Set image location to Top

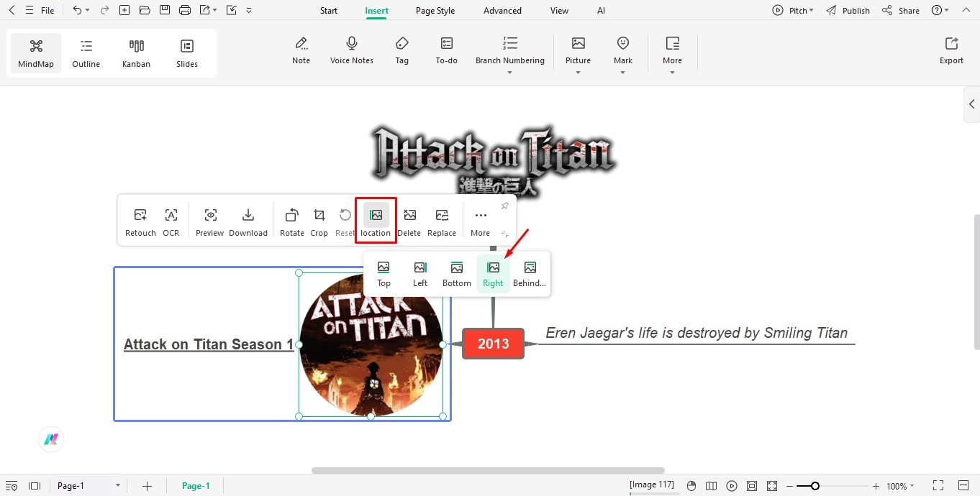pyautogui.click(x=384, y=274)
